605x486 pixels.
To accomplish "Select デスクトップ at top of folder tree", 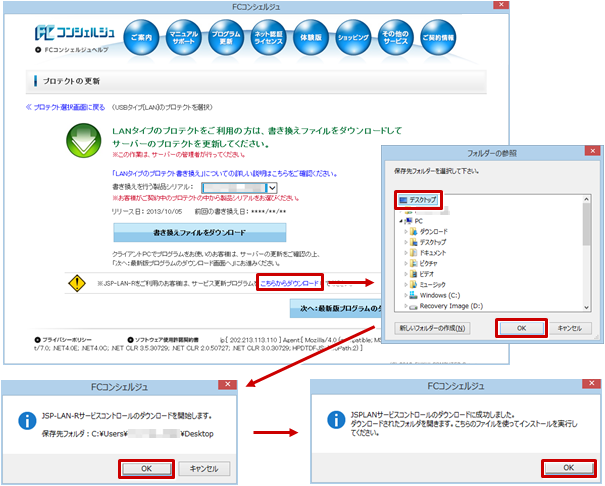I will pos(420,201).
